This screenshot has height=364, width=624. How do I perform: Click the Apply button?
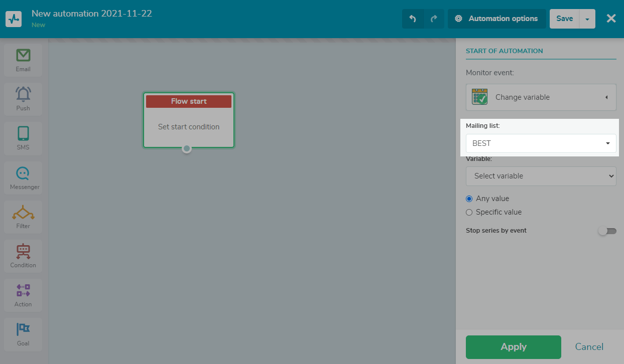514,347
